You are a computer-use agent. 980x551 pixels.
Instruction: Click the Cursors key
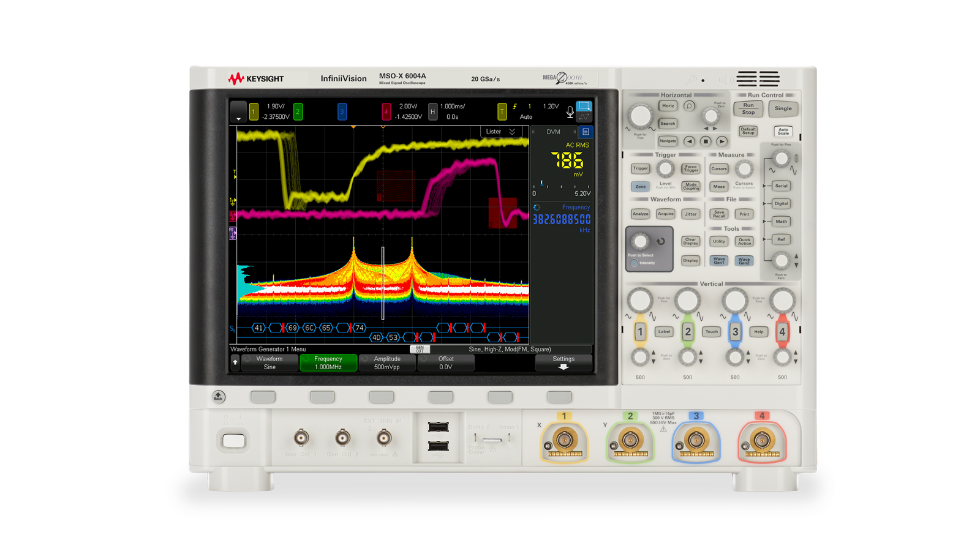click(x=719, y=169)
